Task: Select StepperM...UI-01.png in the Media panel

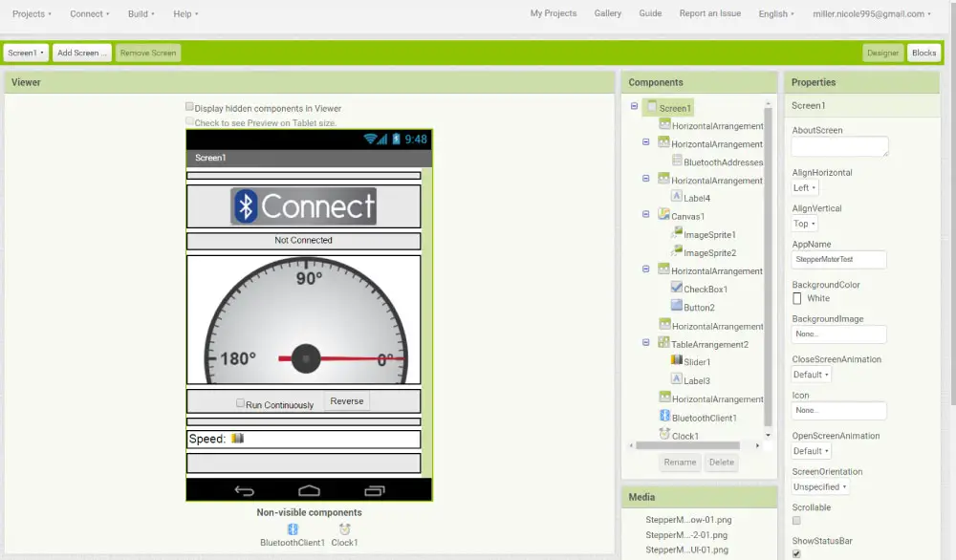Action: pyautogui.click(x=688, y=550)
